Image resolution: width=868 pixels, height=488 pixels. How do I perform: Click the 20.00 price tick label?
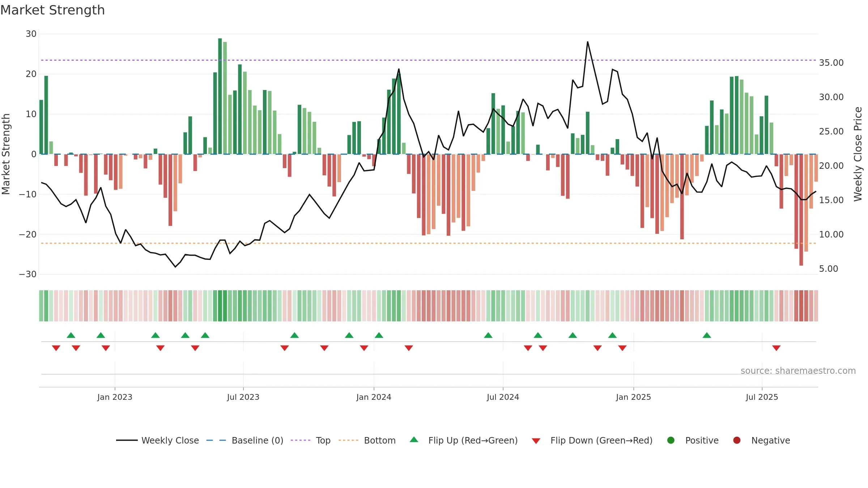831,166
